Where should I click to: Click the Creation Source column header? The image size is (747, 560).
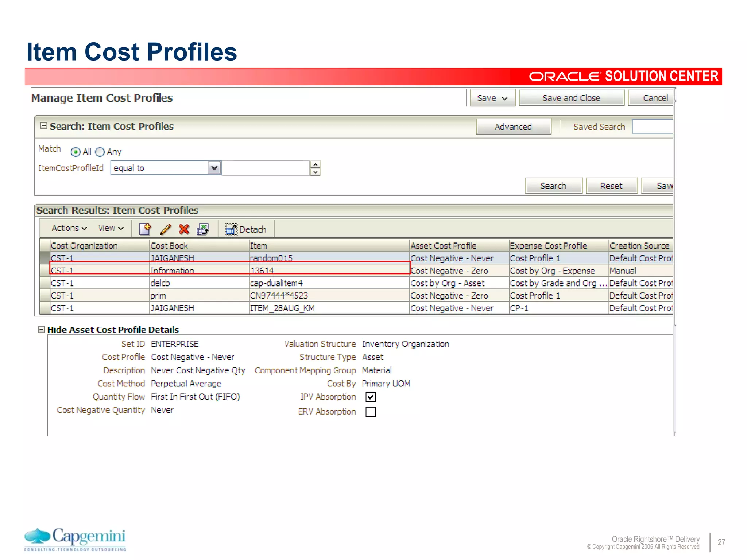tap(641, 246)
